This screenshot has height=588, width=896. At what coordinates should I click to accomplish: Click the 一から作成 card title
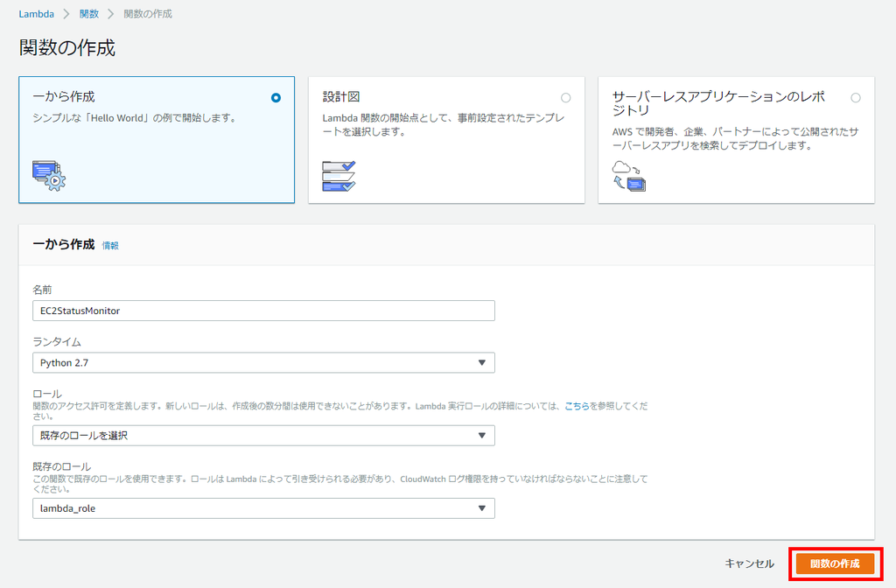(x=64, y=96)
